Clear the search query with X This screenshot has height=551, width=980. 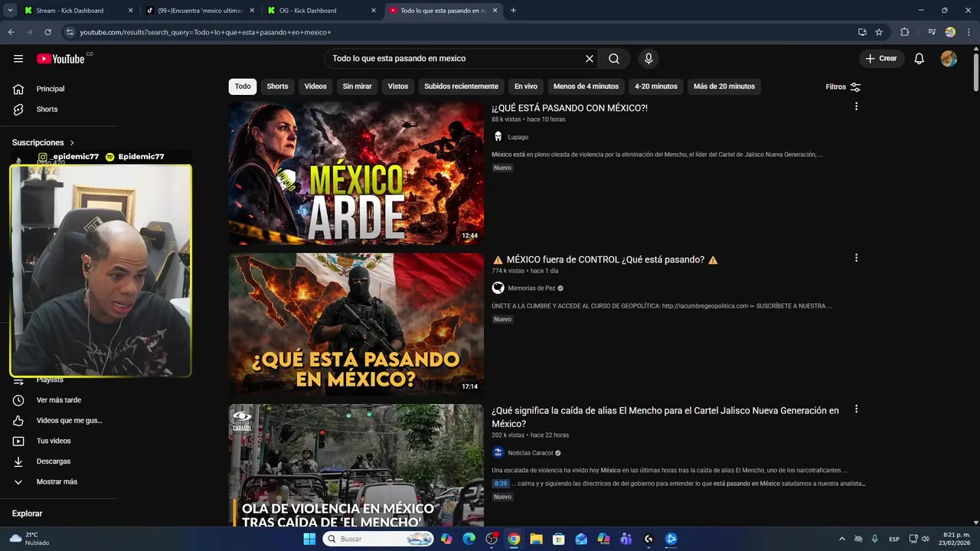(x=590, y=59)
